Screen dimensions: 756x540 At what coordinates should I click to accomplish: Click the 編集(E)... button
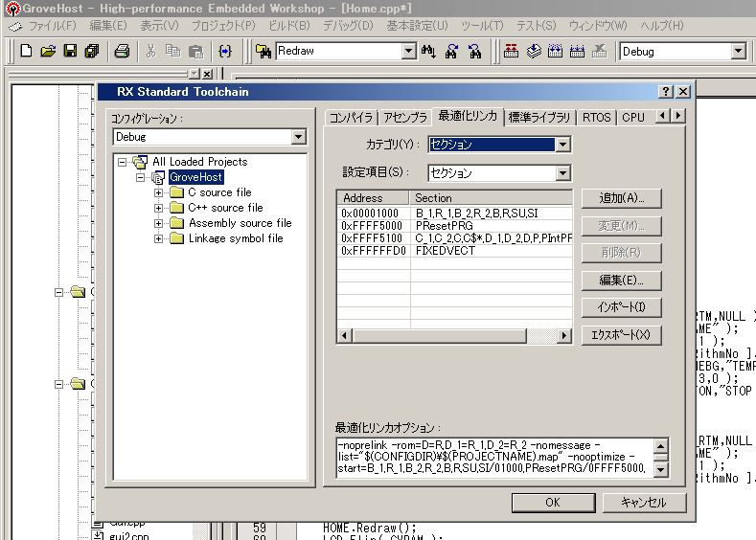[x=621, y=281]
